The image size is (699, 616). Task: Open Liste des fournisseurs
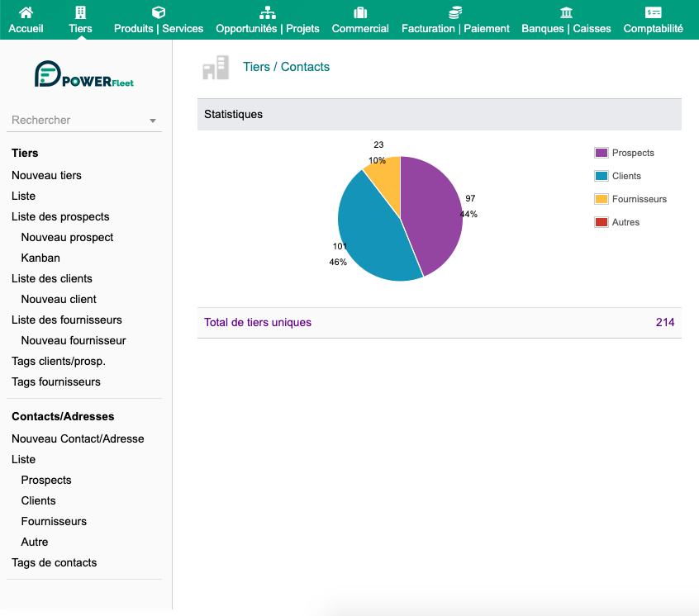point(67,320)
